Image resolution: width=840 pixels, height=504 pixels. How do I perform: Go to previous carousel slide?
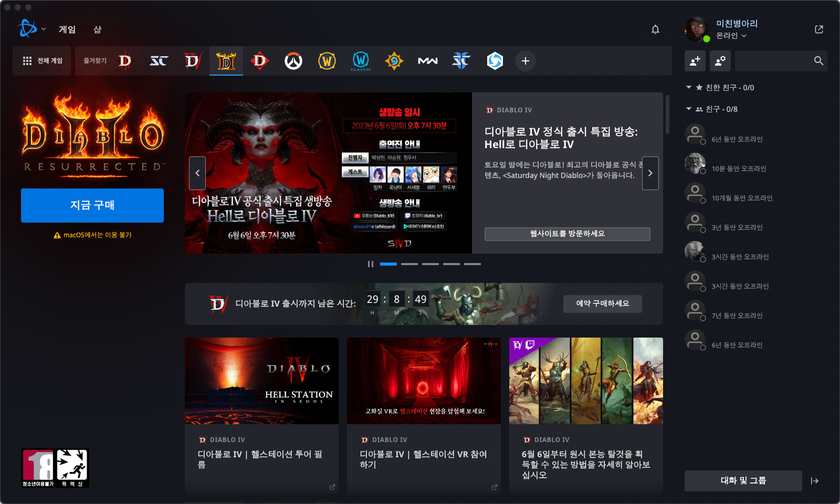pyautogui.click(x=197, y=173)
